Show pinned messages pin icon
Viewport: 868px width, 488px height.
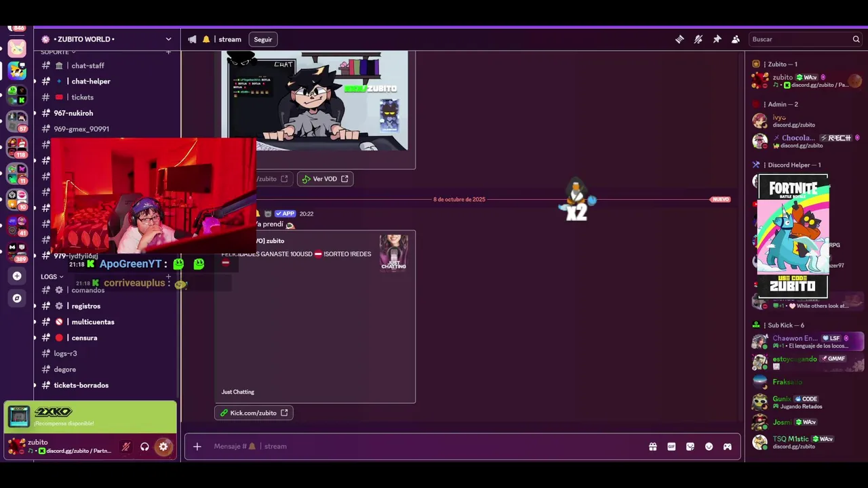(717, 39)
